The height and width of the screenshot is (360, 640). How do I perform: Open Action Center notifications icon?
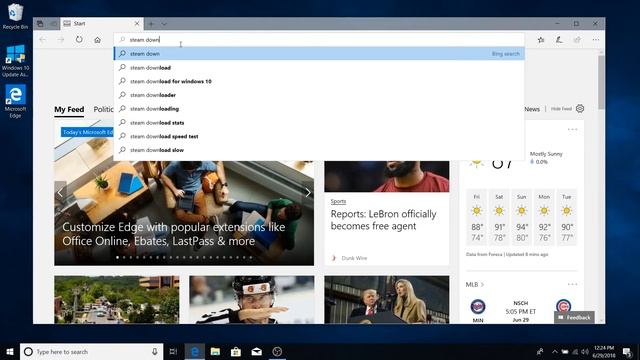click(x=627, y=351)
